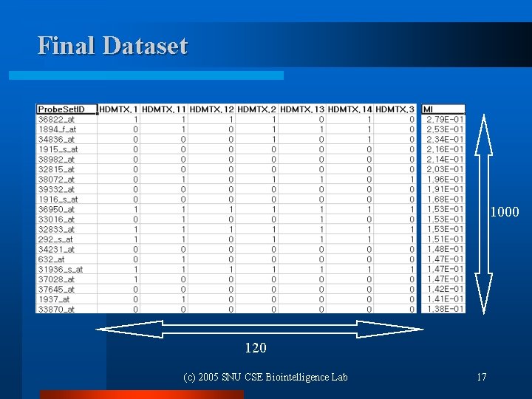The width and height of the screenshot is (532, 399).
Task: Click the SNU CSE Biointelligence Lab footer
Action: (265, 378)
